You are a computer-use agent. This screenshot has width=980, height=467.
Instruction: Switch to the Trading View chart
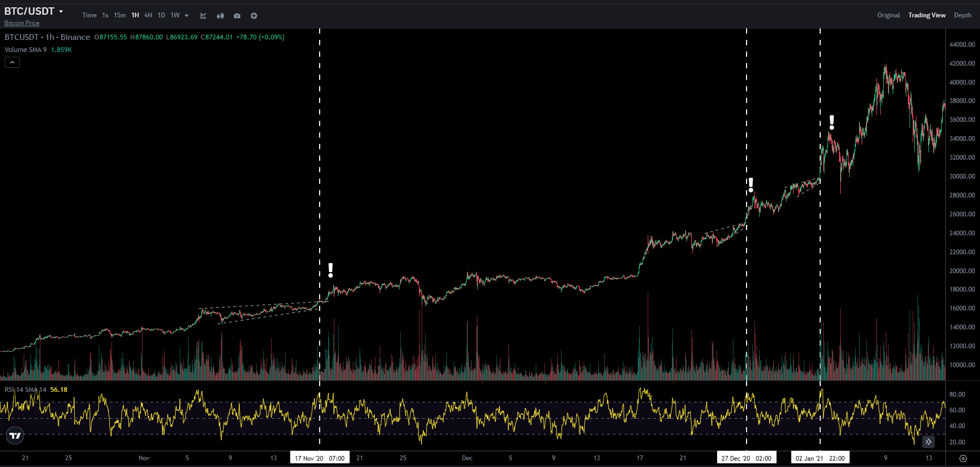[x=927, y=15]
